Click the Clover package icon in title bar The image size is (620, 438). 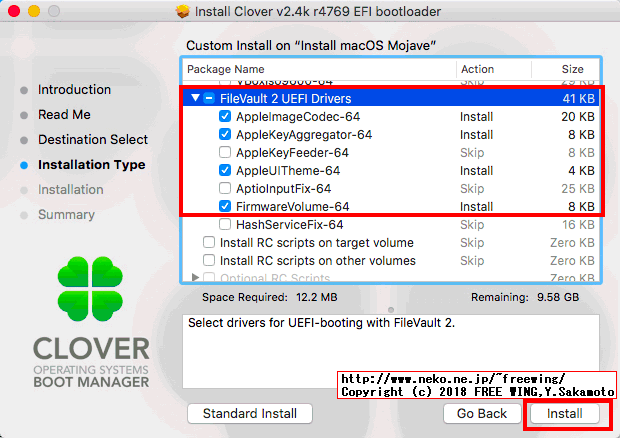pos(182,11)
